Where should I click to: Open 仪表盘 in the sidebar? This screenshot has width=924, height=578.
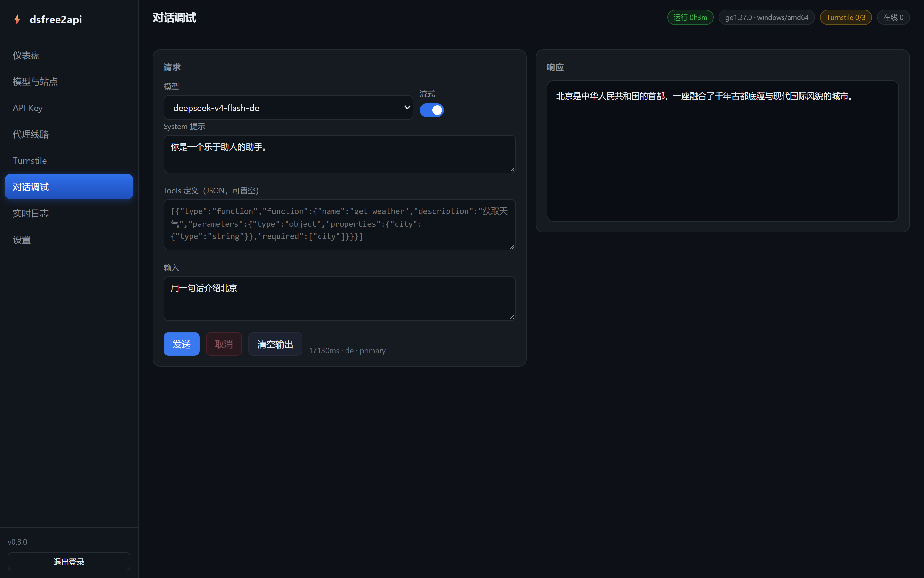(x=69, y=55)
